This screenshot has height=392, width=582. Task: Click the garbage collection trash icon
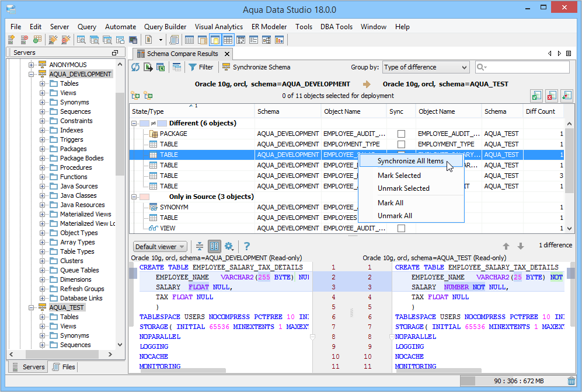pyautogui.click(x=571, y=381)
